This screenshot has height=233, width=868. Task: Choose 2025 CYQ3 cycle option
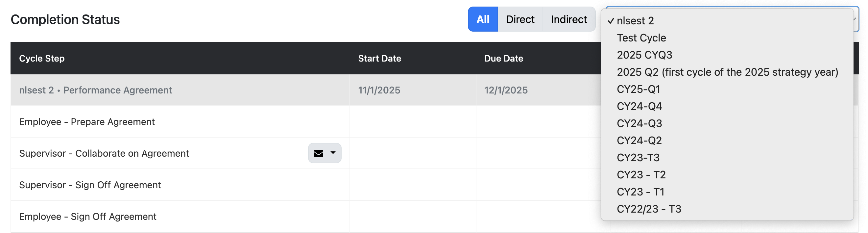[645, 55]
